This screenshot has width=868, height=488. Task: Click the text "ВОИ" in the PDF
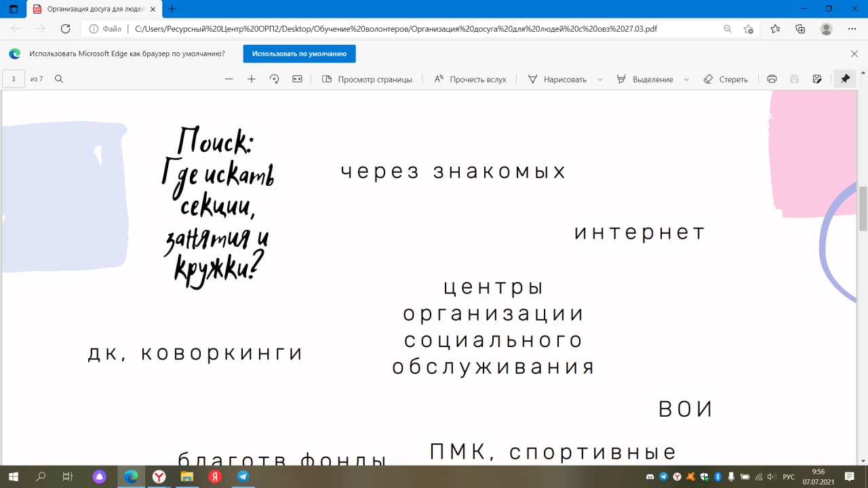[686, 409]
